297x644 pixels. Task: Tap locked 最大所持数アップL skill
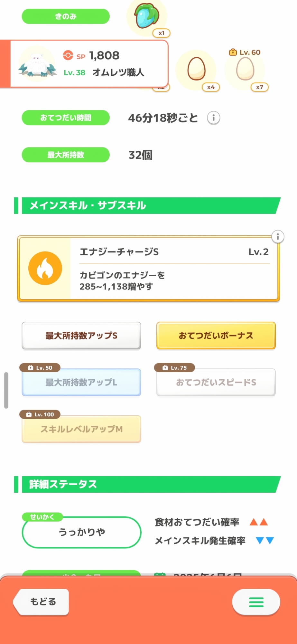[81, 382]
